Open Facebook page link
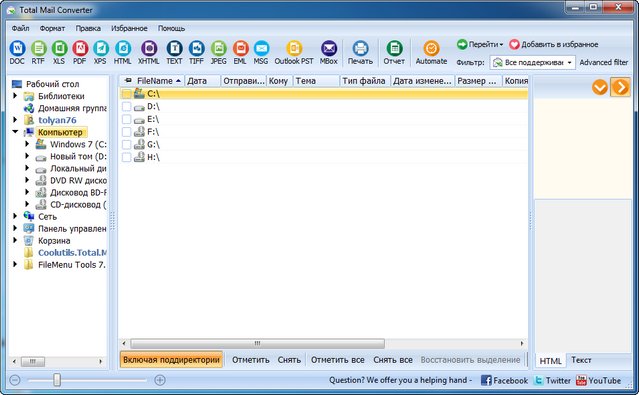 pos(504,380)
